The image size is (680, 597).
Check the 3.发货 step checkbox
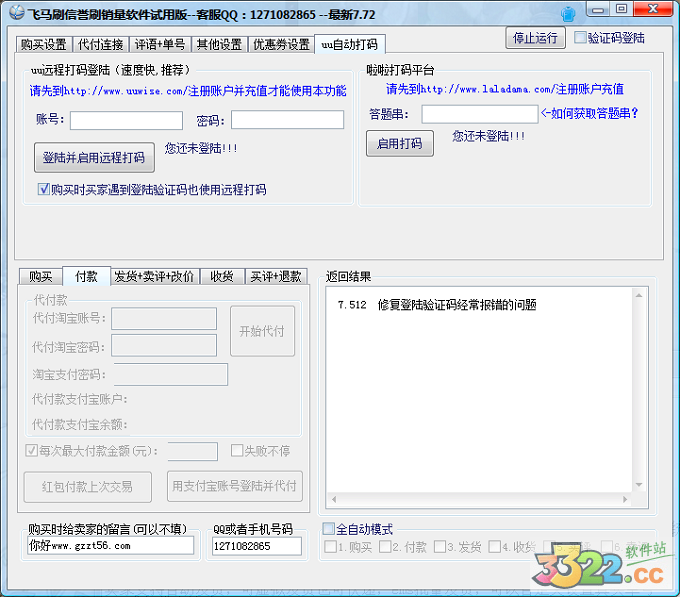[440, 547]
